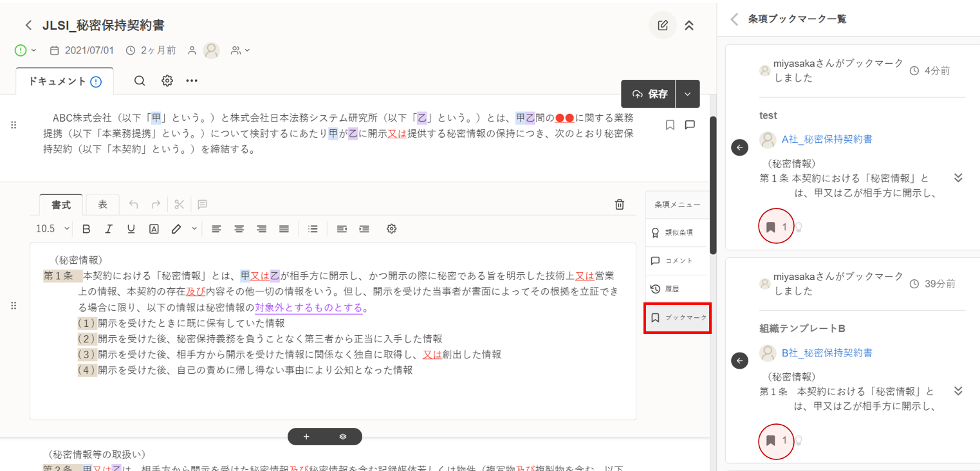The height and width of the screenshot is (471, 980).
Task: Open the dropdown arrow next to 保存
Action: pos(687,94)
